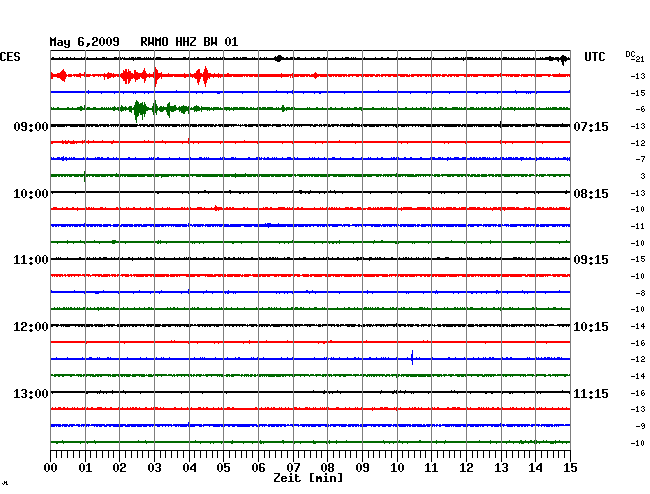Click the '11:15' UTC time label
The image size is (650, 494).
click(591, 393)
